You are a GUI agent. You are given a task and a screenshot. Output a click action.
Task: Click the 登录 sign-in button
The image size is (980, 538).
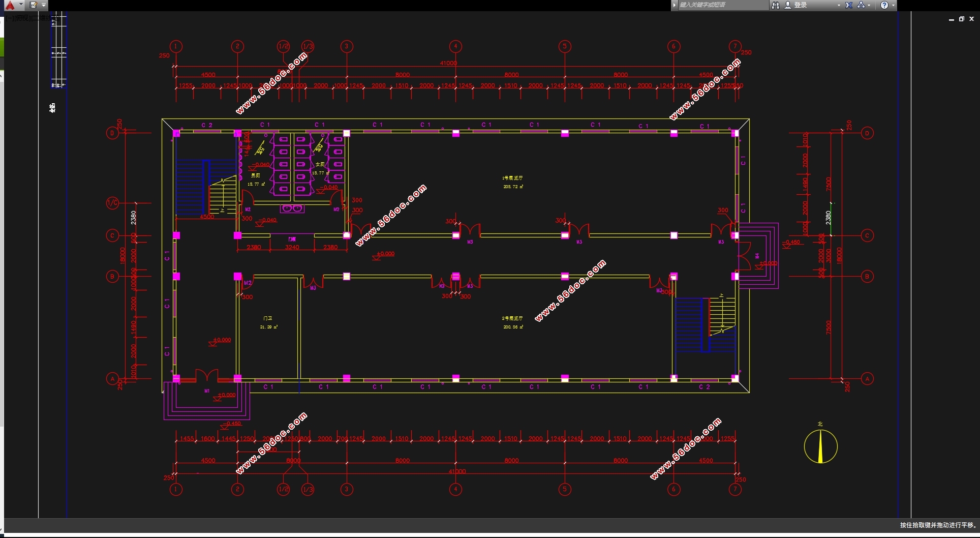(801, 5)
